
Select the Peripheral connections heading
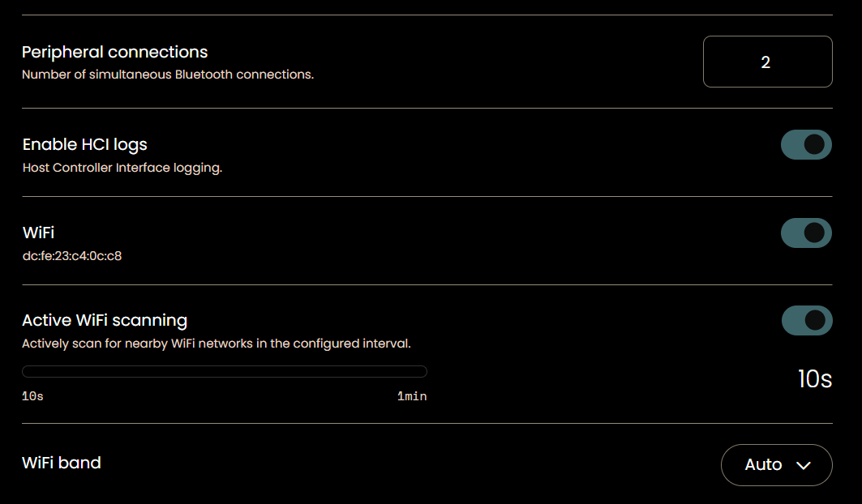click(x=115, y=52)
